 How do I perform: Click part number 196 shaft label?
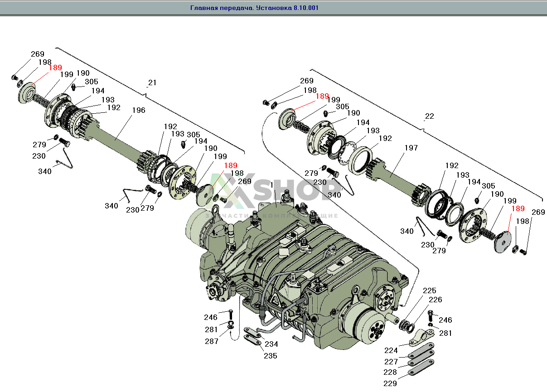pyautogui.click(x=139, y=110)
